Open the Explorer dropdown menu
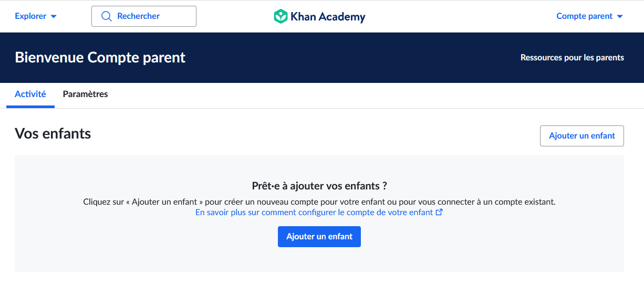 point(36,16)
